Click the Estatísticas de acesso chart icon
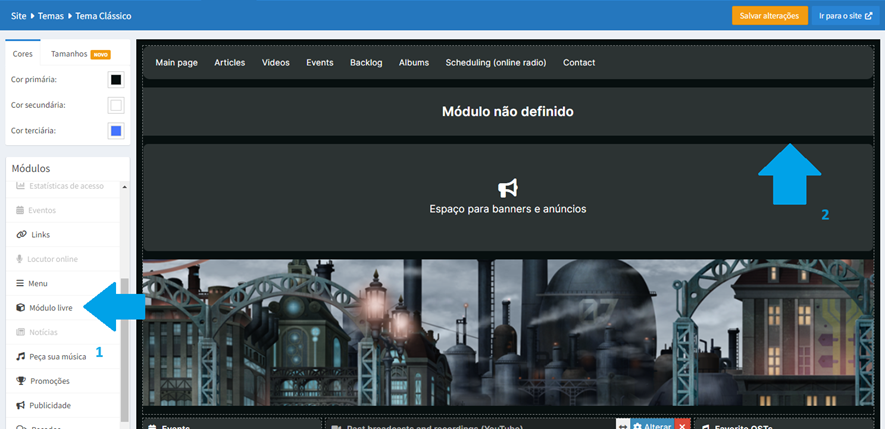The height and width of the screenshot is (429, 885). (x=20, y=186)
